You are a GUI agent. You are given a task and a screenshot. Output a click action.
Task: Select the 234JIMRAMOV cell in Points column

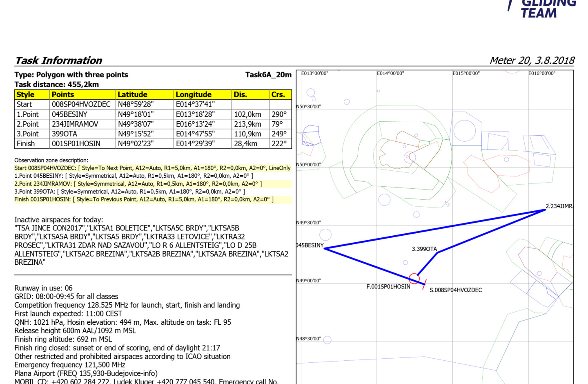(75, 124)
